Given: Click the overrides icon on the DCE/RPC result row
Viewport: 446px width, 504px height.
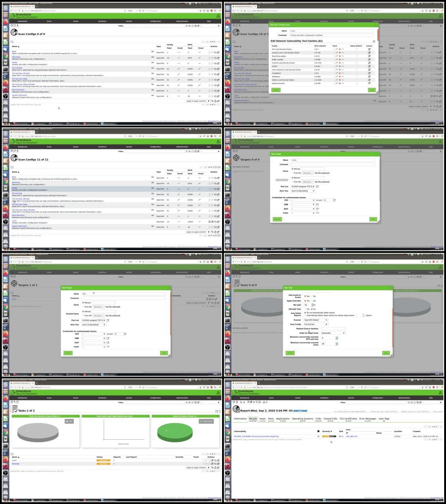Looking at the screenshot, I should [318, 436].
